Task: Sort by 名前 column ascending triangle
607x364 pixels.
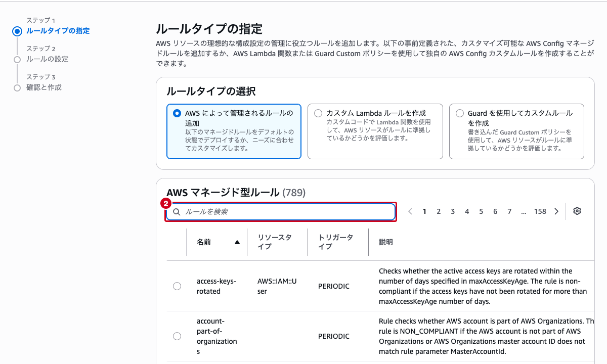Action: point(237,242)
